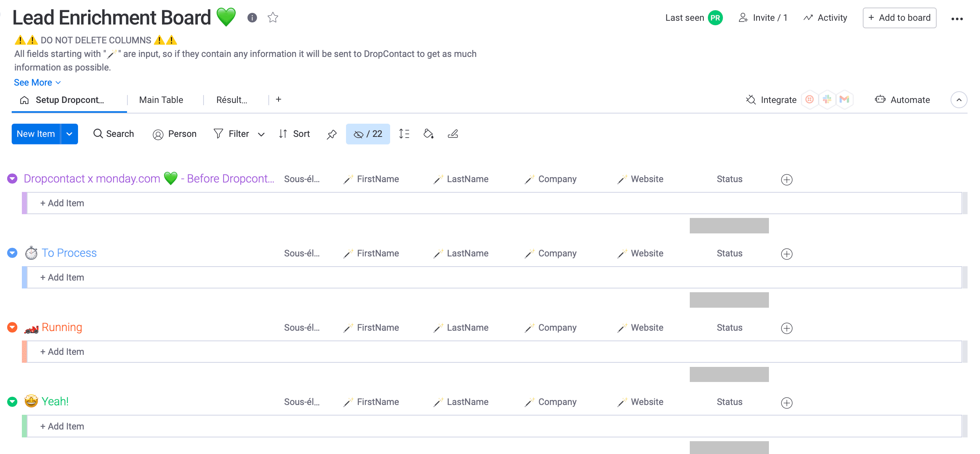Click Status column header in Yeah! group
980x454 pixels.
click(x=729, y=402)
